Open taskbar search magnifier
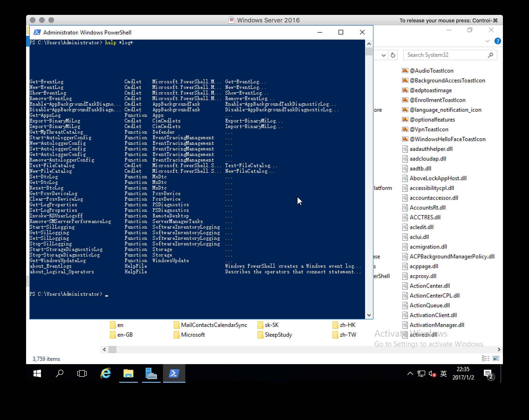 pos(59,373)
